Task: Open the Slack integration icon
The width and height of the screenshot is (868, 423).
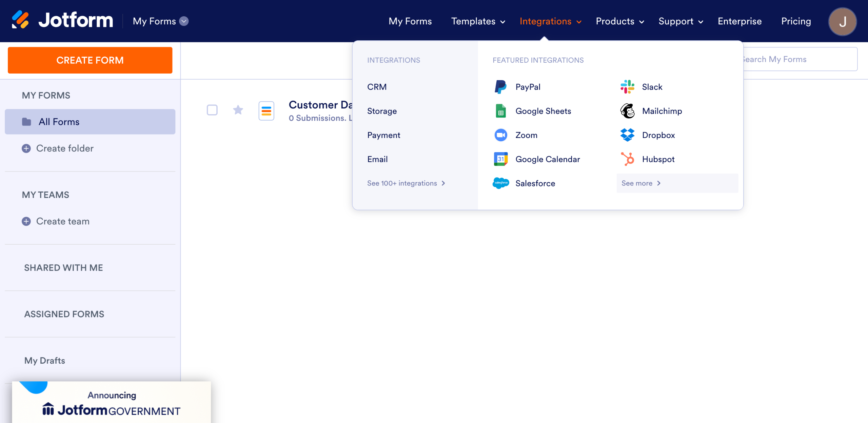Action: [x=627, y=87]
